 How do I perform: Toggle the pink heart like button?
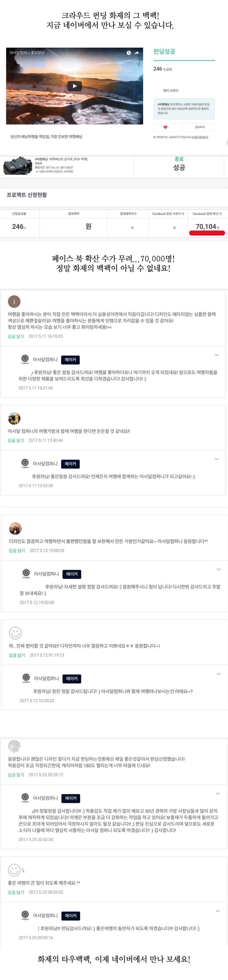tap(165, 127)
